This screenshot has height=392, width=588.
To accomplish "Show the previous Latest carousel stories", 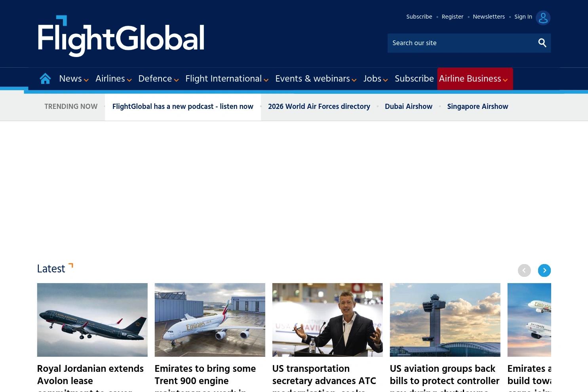I will click(x=524, y=270).
